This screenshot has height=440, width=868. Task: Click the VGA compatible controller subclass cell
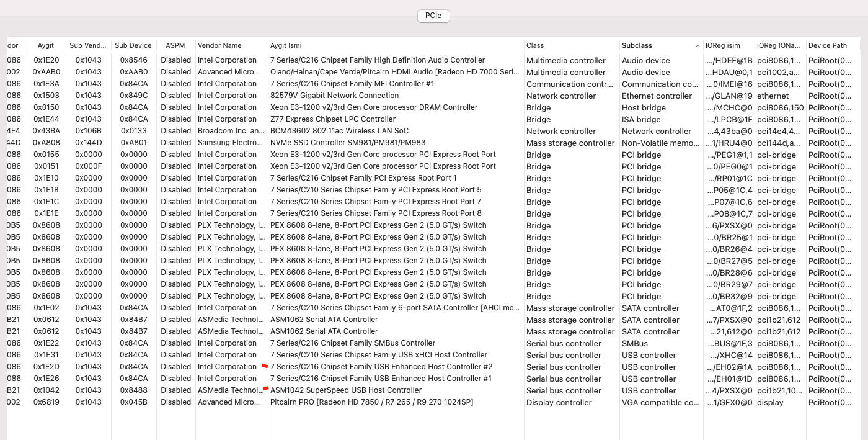660,403
